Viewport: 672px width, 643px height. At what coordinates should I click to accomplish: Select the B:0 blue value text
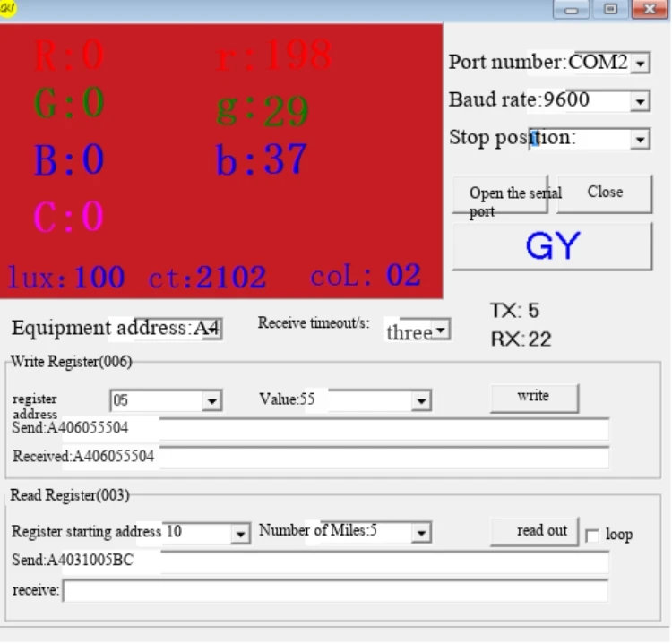[69, 159]
